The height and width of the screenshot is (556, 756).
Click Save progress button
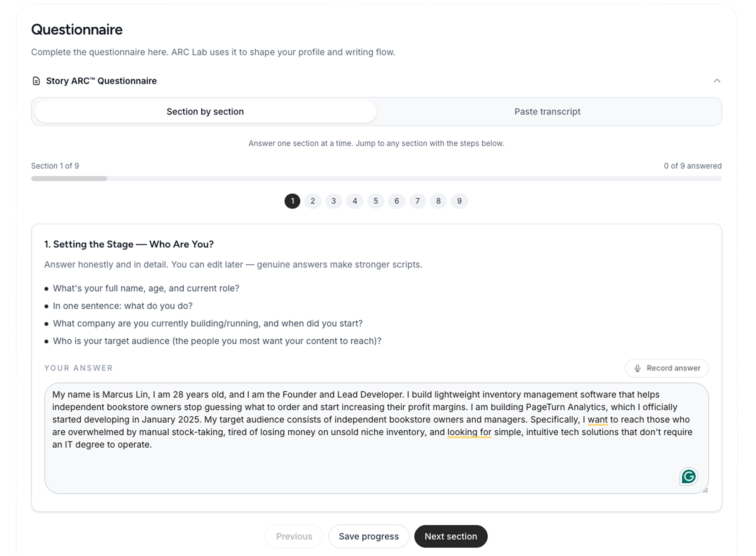[369, 536]
